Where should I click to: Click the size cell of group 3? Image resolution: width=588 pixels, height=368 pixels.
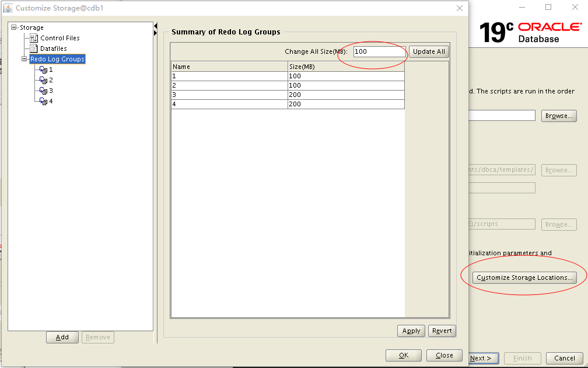pyautogui.click(x=346, y=95)
